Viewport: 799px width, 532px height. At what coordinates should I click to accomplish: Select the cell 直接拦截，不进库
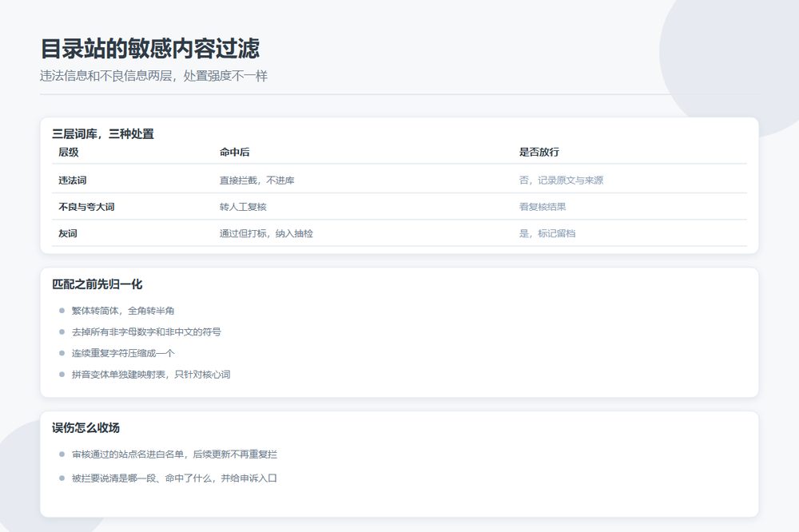(x=256, y=181)
